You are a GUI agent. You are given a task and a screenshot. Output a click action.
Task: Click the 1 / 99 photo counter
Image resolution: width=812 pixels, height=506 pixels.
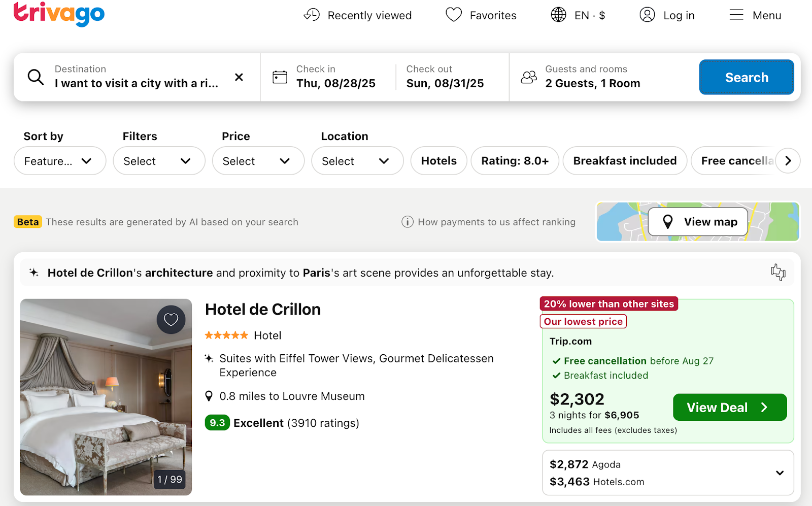[x=170, y=480]
